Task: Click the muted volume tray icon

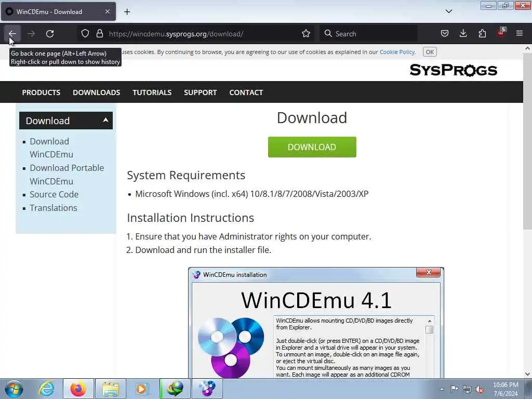Action: (480, 389)
